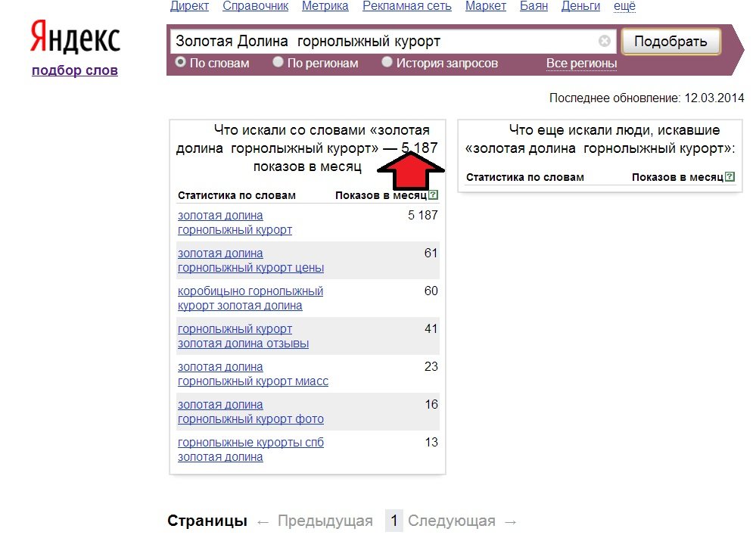Open Метрика in top navigation
756x535 pixels.
[x=325, y=6]
